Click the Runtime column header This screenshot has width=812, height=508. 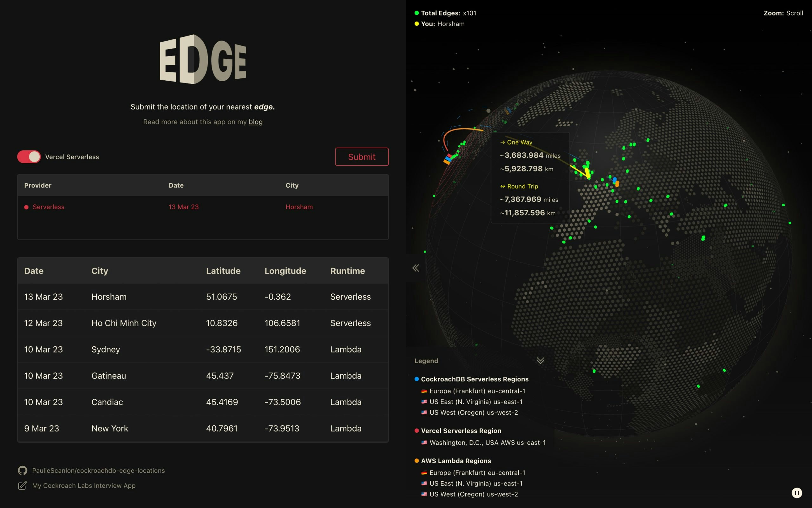coord(347,271)
